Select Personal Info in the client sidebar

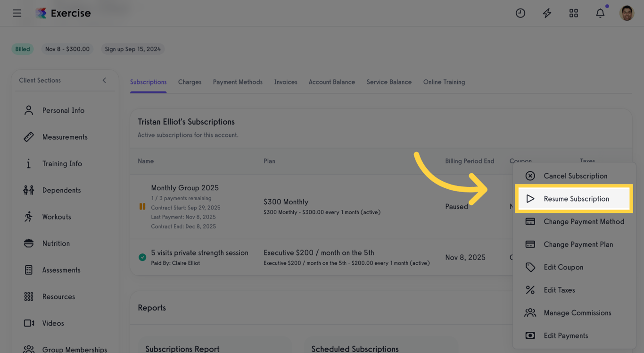click(62, 110)
